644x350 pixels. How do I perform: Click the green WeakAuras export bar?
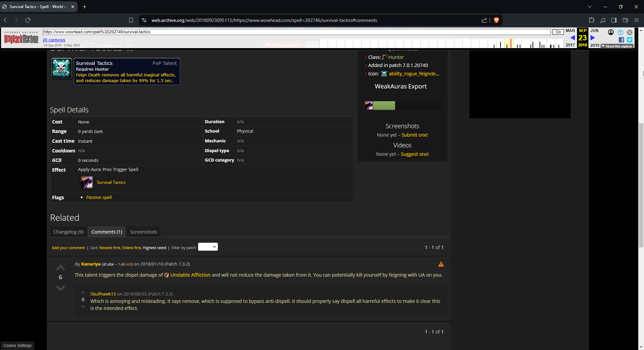point(384,106)
